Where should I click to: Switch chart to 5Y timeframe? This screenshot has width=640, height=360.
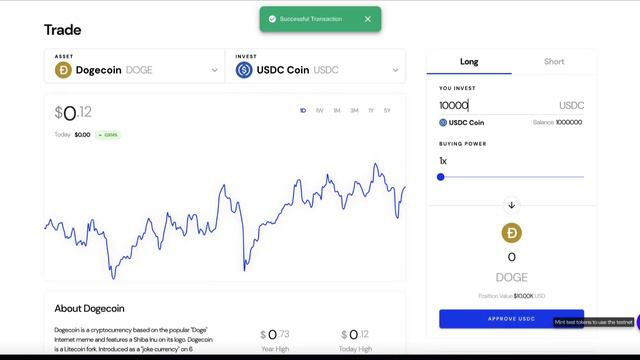pyautogui.click(x=387, y=110)
